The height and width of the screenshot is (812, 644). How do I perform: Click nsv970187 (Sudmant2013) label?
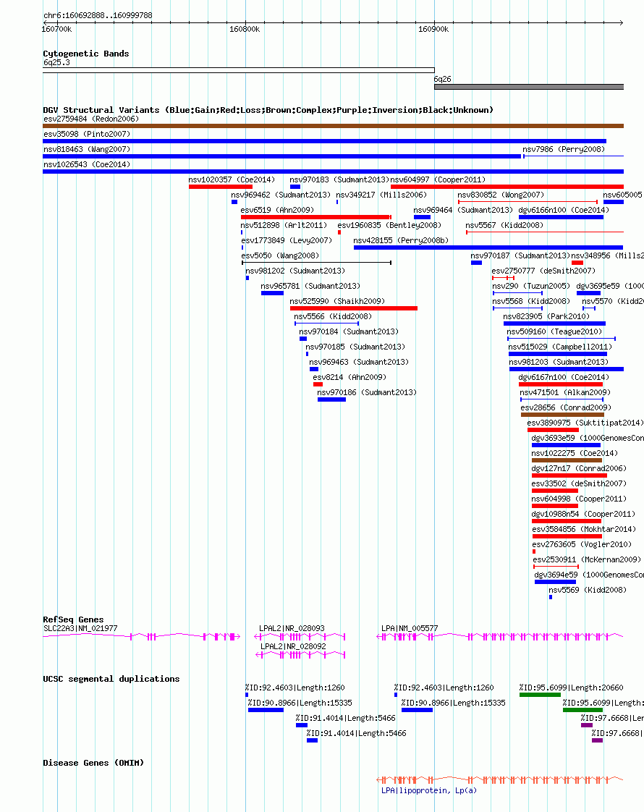tap(520, 255)
